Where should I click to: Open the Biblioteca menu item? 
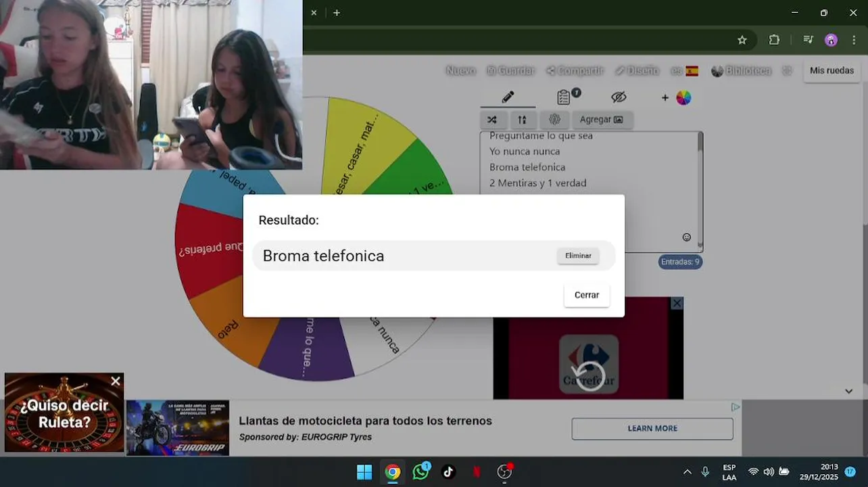[741, 70]
